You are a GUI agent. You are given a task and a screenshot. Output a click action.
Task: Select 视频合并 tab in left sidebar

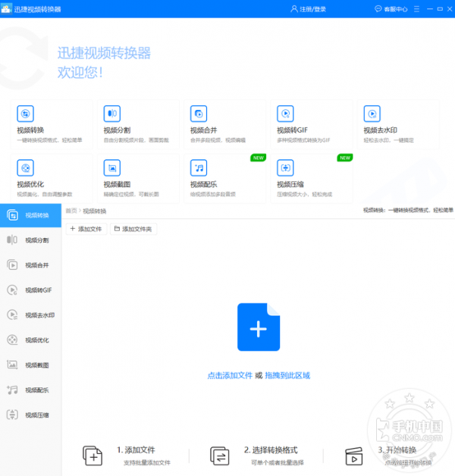pos(30,265)
